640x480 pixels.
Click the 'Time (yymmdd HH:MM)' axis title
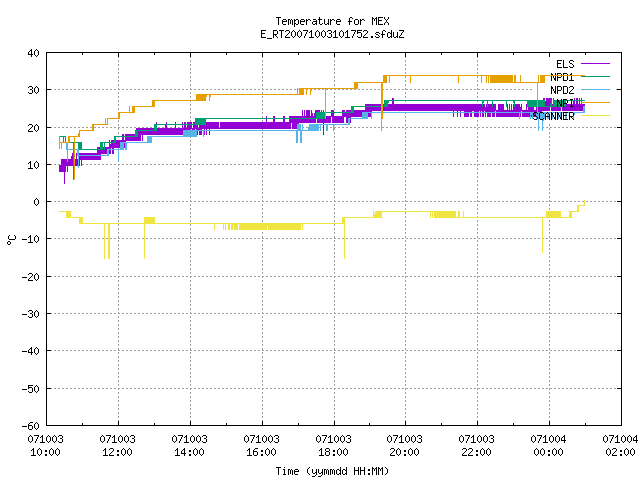point(332,471)
